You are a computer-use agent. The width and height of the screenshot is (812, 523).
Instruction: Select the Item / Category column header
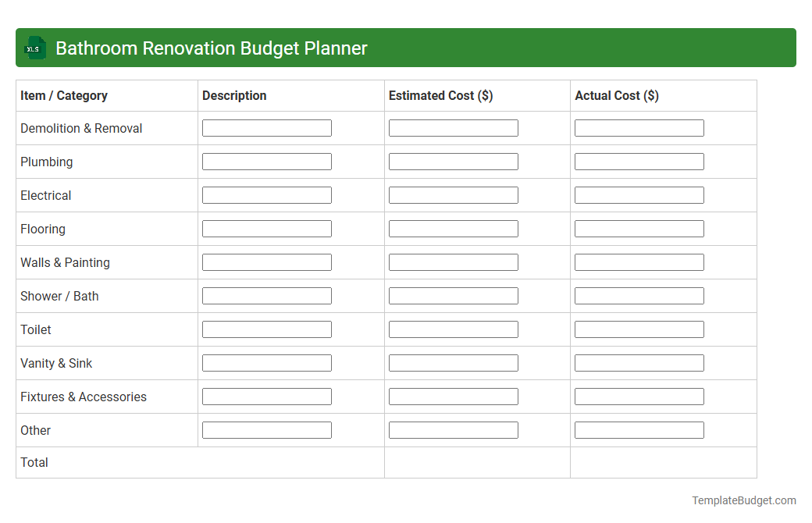(63, 95)
